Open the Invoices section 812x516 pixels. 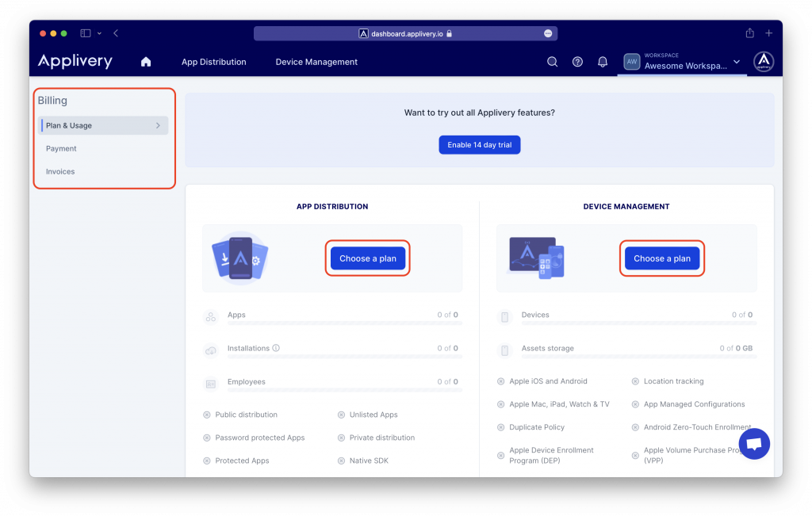tap(60, 171)
